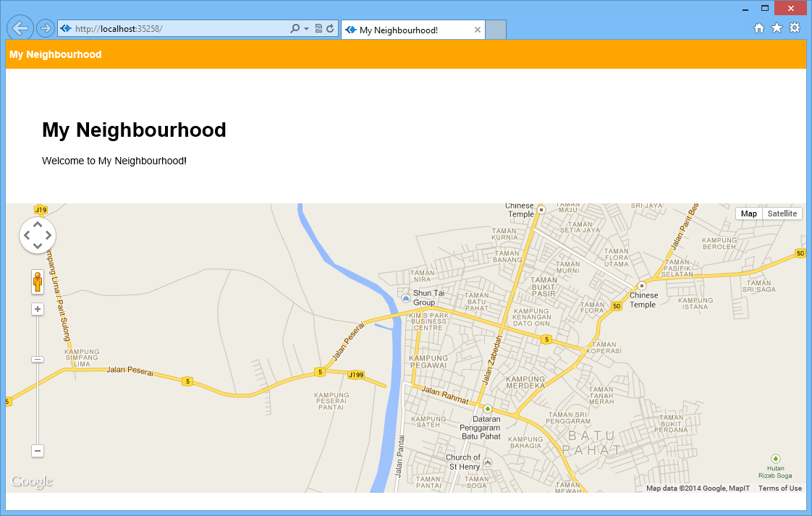
Task: Select the Street View pegman icon
Action: (x=38, y=282)
